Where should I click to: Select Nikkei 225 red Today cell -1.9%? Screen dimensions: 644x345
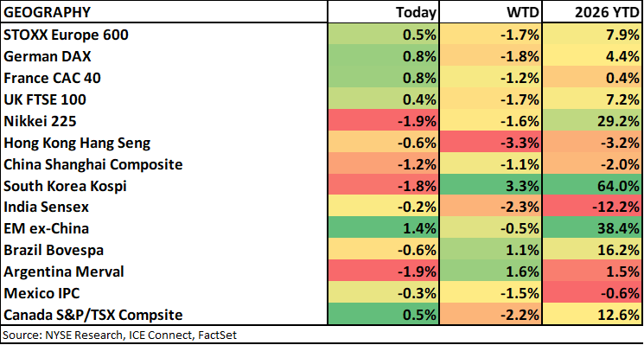[383, 121]
